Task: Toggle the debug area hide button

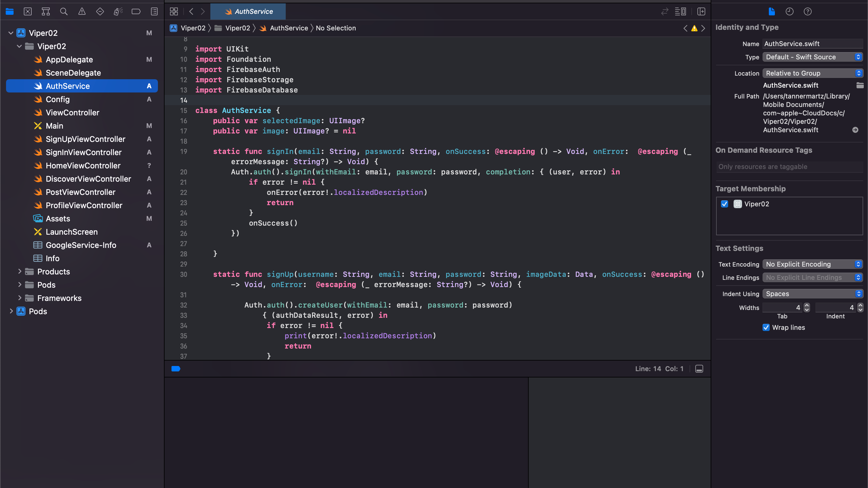Action: click(x=699, y=369)
